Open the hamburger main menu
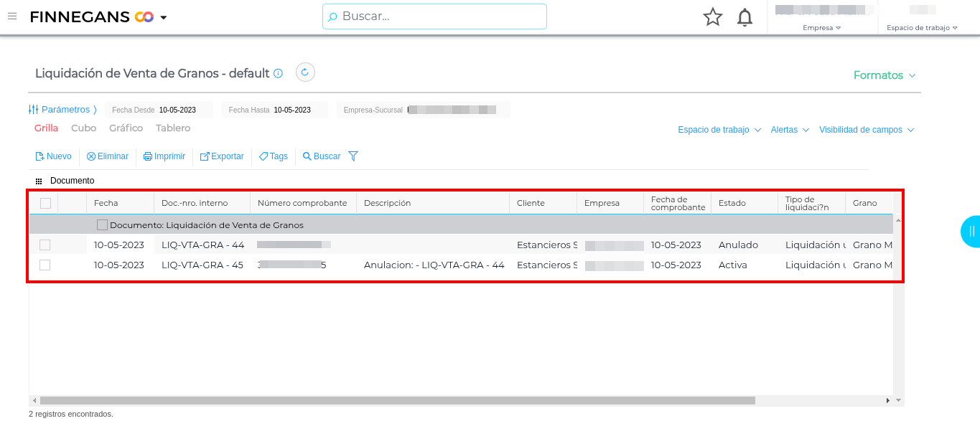This screenshot has height=426, width=980. point(12,16)
